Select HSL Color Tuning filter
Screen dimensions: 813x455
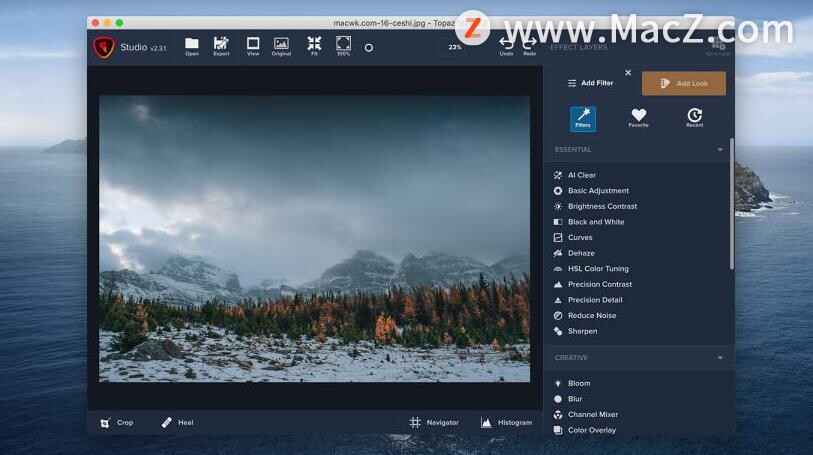591,268
